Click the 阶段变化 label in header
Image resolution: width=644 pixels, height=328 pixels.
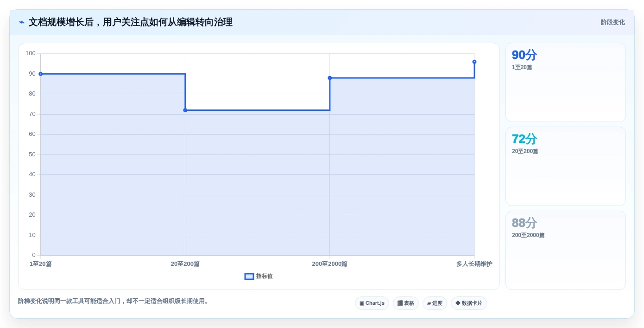tap(613, 22)
